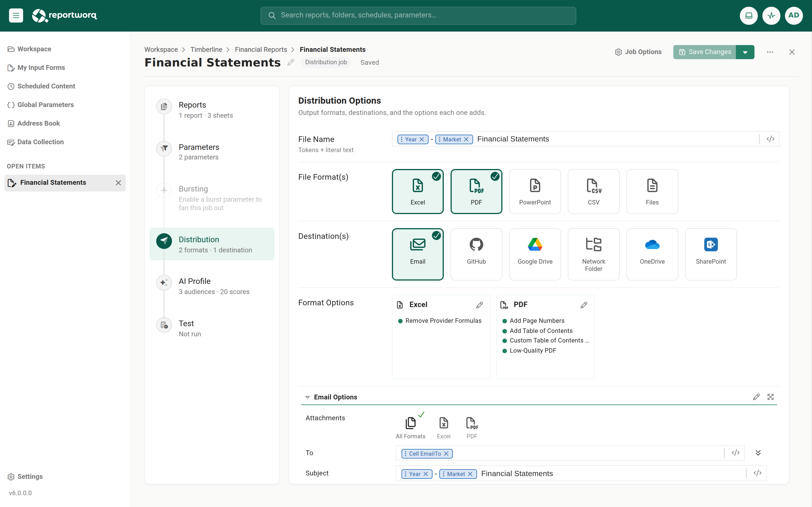Toggle the PDF file format off
The width and height of the screenshot is (812, 507).
pyautogui.click(x=476, y=192)
